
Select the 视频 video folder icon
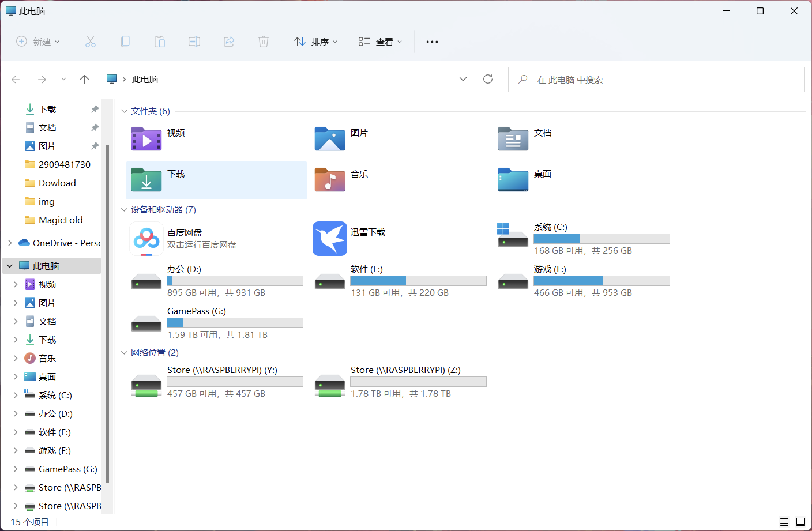pyautogui.click(x=146, y=139)
